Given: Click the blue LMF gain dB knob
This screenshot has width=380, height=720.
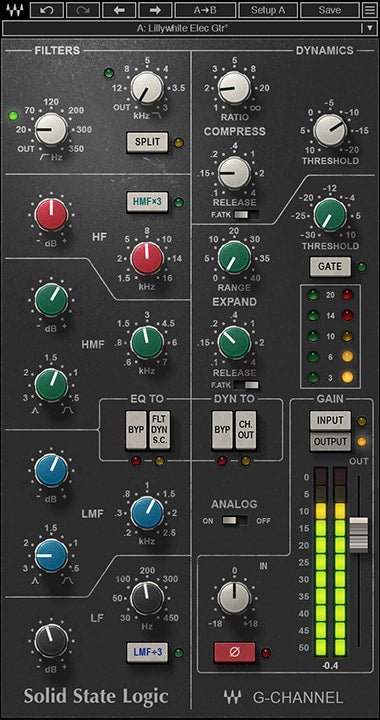Looking at the screenshot, I should click(51, 470).
